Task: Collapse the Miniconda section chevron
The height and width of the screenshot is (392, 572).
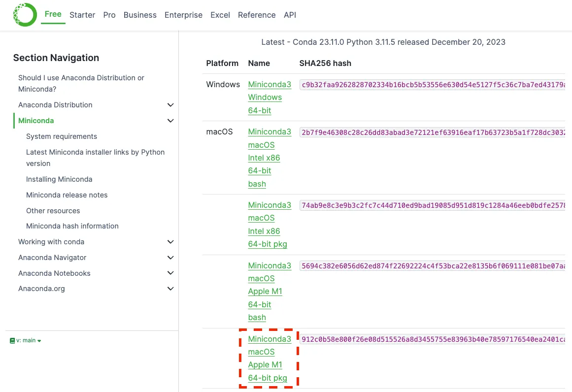Action: [170, 121]
